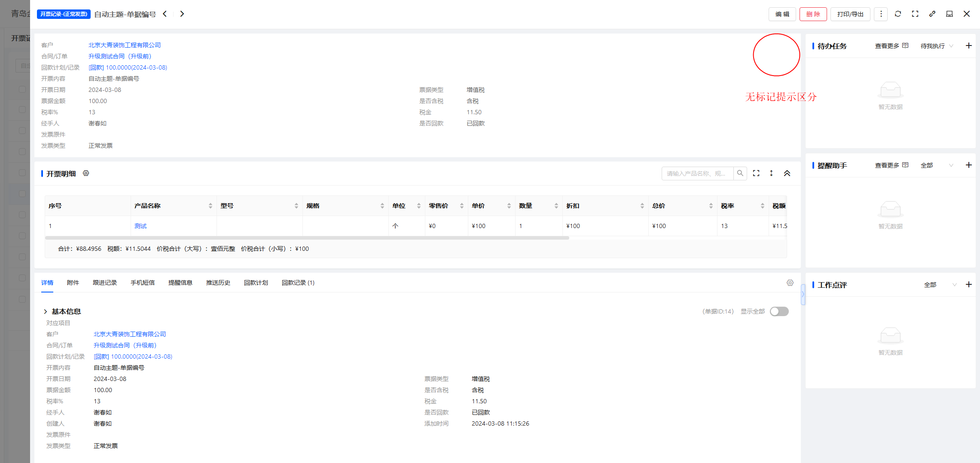Copy the record link icon

pos(932,14)
